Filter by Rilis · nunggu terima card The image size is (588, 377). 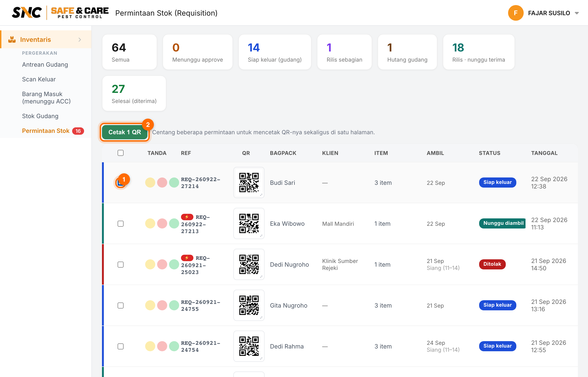tap(479, 52)
